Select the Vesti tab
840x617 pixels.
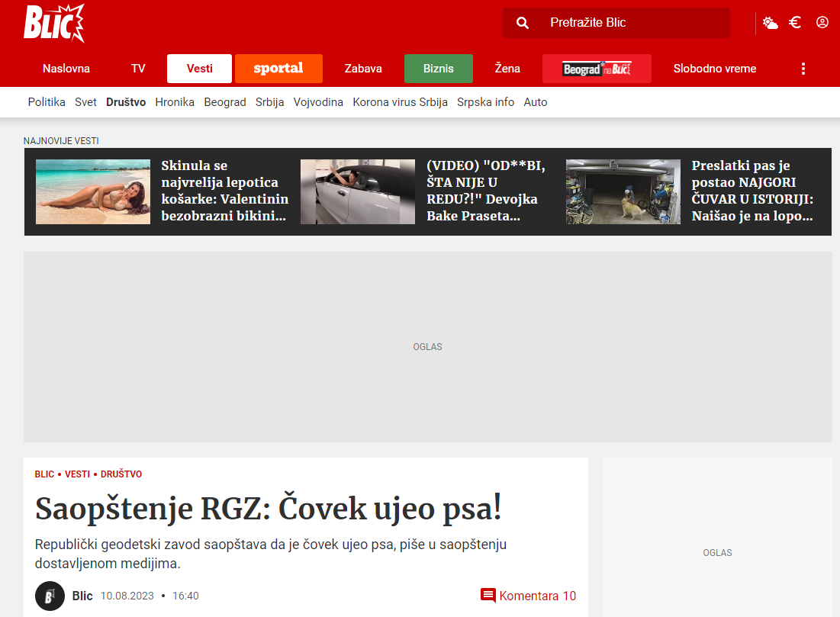[x=199, y=69]
